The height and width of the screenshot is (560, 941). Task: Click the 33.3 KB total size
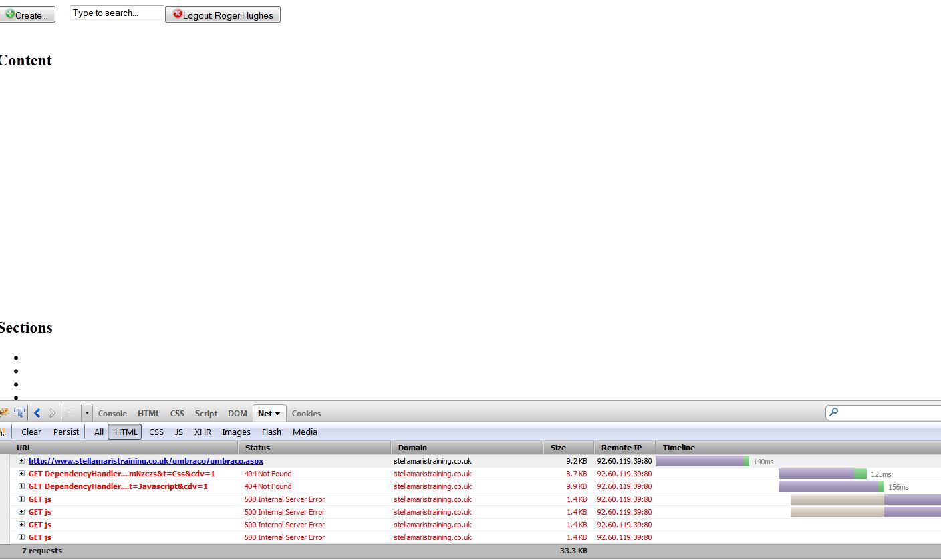click(573, 551)
